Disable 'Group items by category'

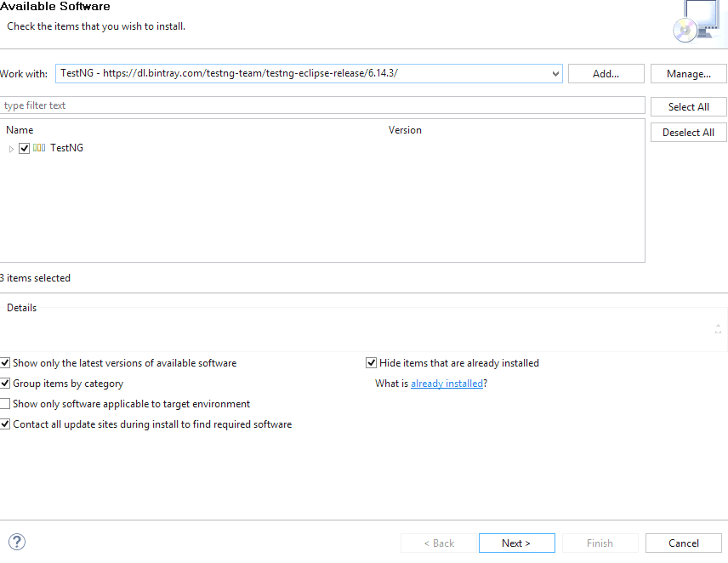click(5, 383)
